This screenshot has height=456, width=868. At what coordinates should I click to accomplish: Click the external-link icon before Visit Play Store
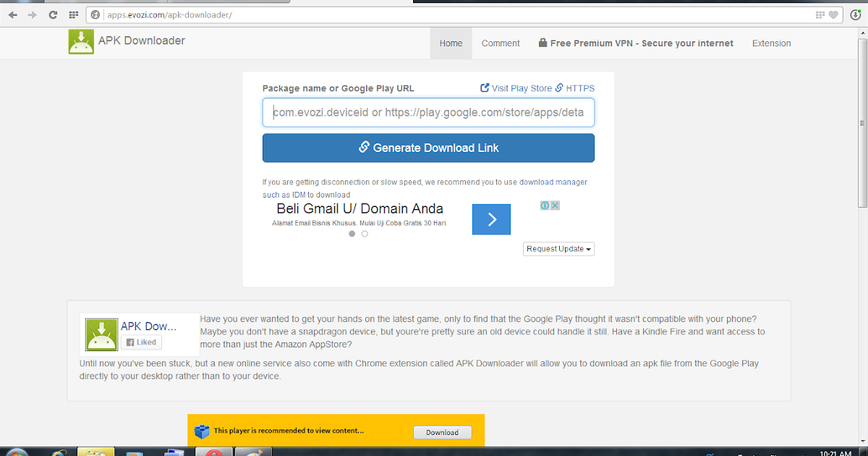pos(485,88)
